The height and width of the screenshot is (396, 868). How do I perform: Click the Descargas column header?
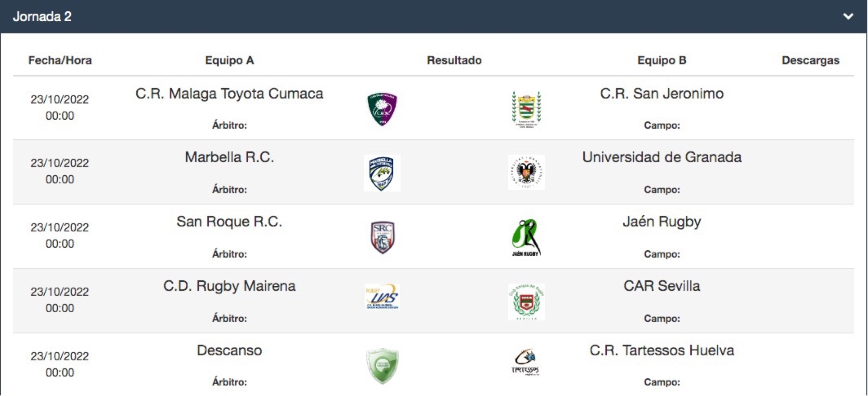click(810, 60)
